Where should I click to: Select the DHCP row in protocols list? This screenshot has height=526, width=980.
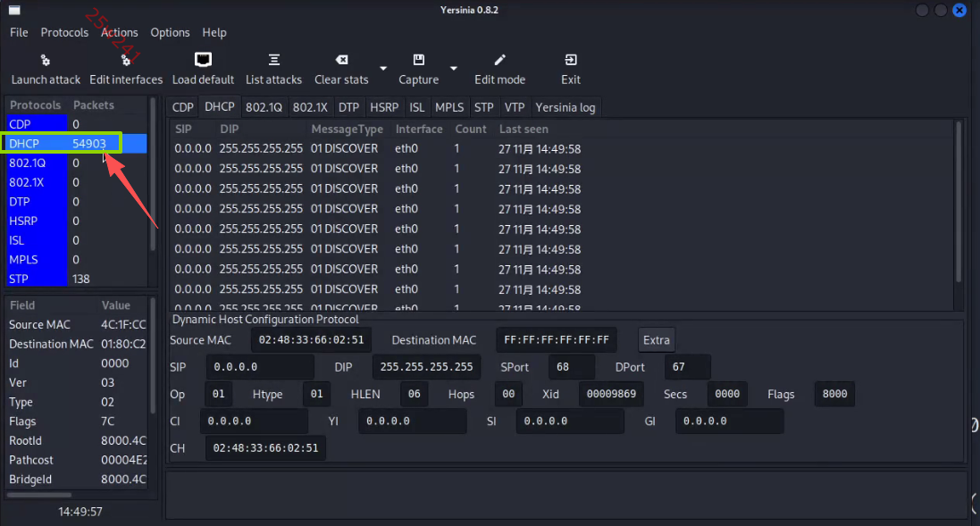pyautogui.click(x=76, y=144)
